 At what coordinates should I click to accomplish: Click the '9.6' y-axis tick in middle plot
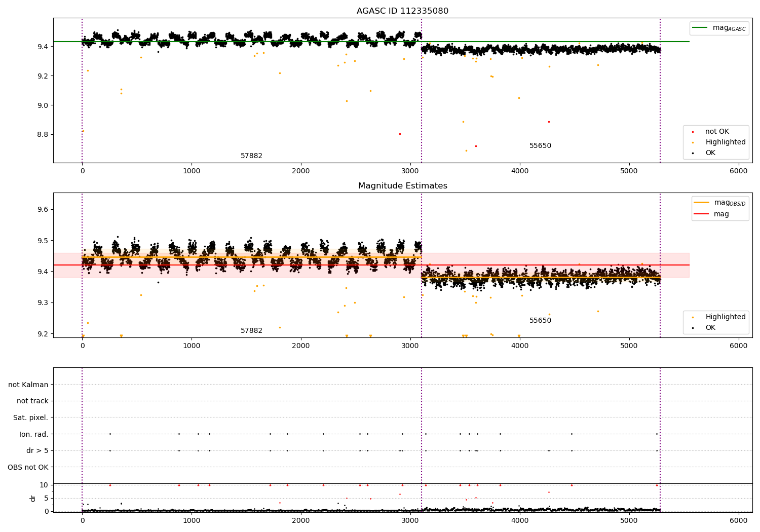click(x=43, y=210)
